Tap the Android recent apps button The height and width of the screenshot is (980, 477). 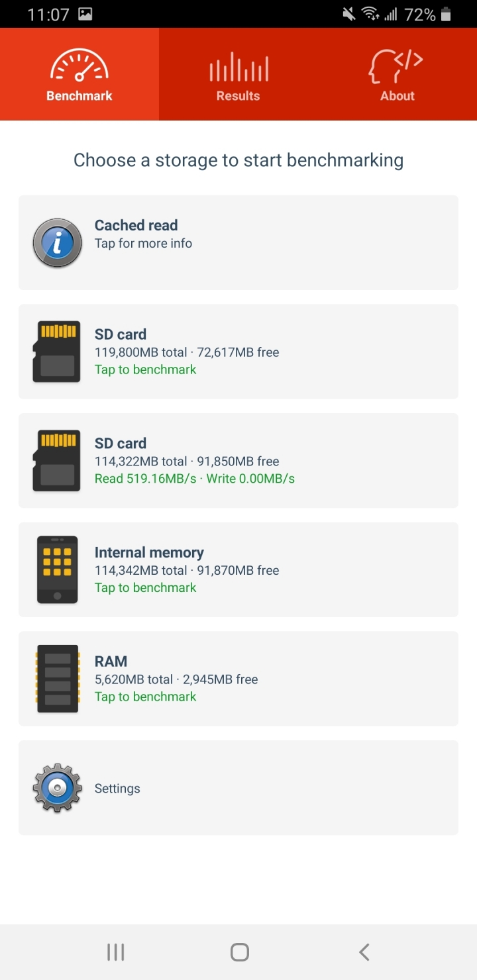click(116, 952)
